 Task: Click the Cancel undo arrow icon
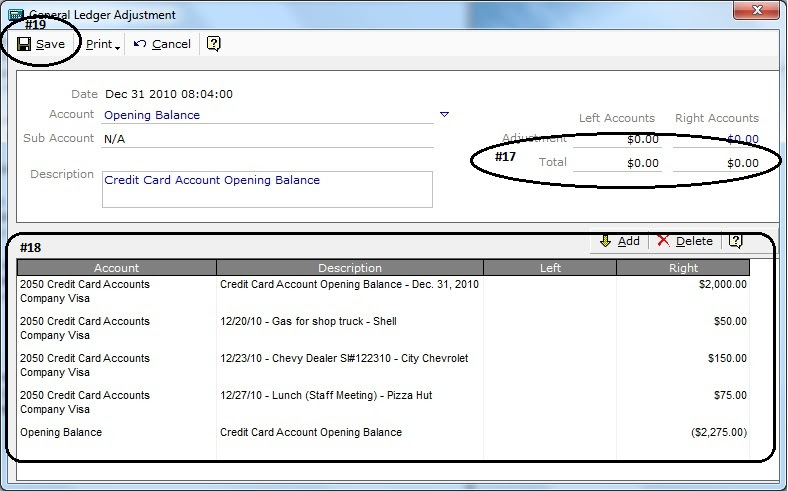(x=140, y=44)
